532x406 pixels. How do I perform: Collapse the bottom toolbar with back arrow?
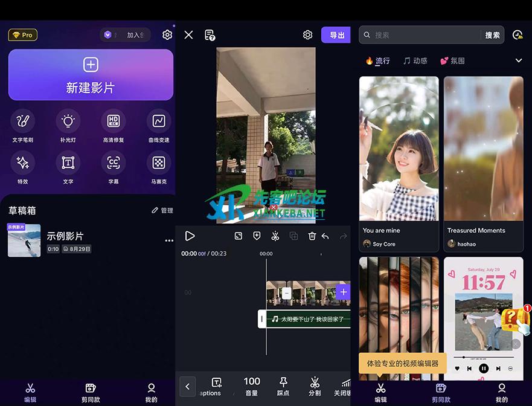(188, 386)
